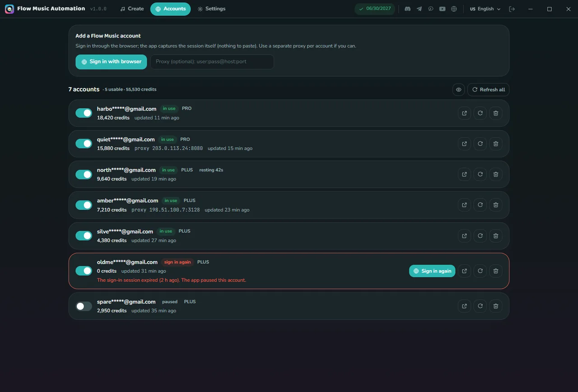Toggle the oldme*****@gmail.com account switch
The height and width of the screenshot is (392, 578).
(84, 271)
